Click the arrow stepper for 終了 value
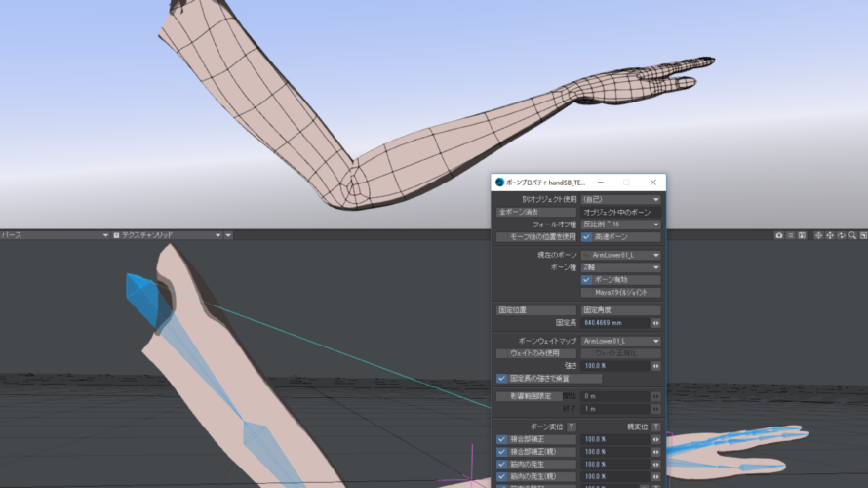Viewport: 868px width, 488px height. 656,409
